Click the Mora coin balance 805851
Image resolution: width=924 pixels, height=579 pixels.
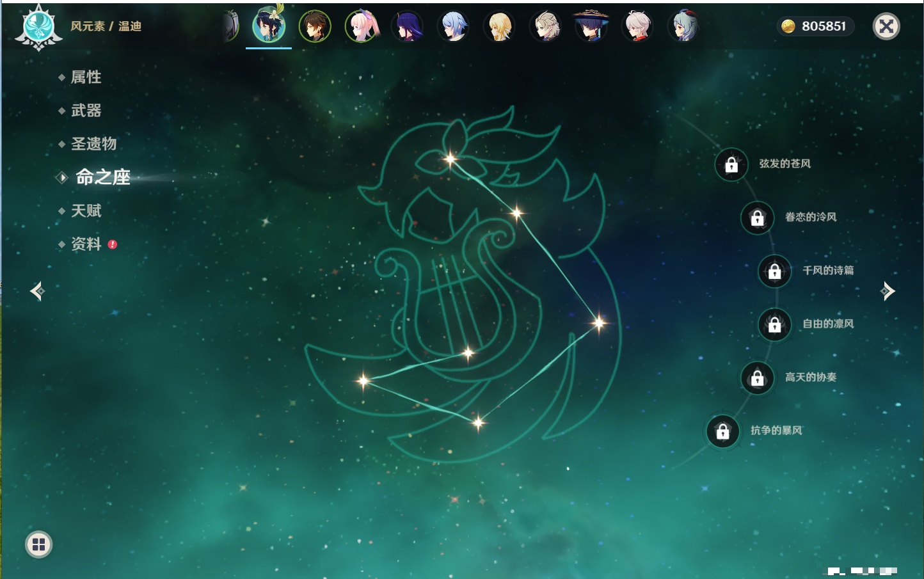(x=815, y=26)
